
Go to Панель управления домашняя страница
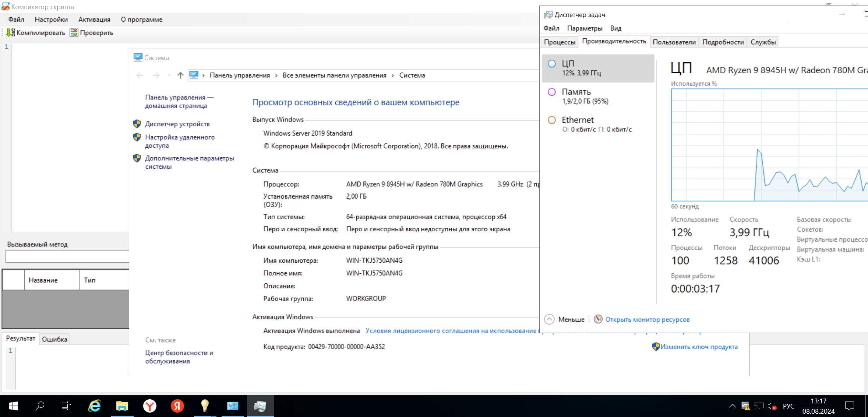click(179, 102)
